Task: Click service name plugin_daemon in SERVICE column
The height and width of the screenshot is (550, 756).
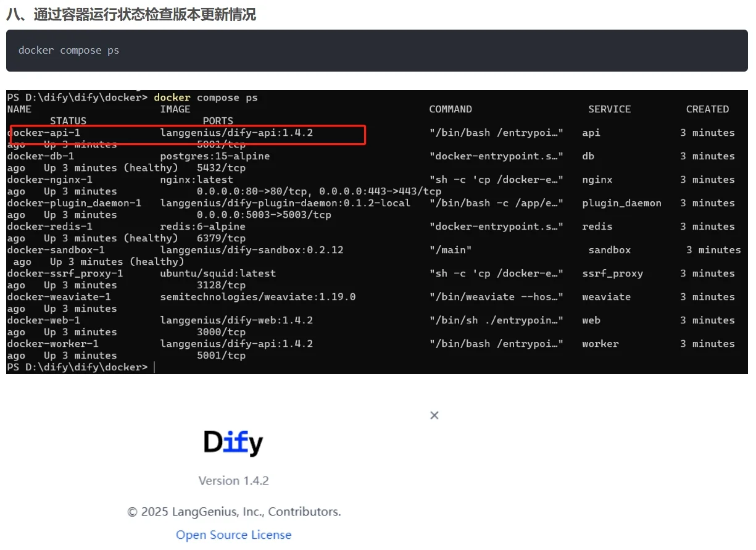Action: click(621, 203)
